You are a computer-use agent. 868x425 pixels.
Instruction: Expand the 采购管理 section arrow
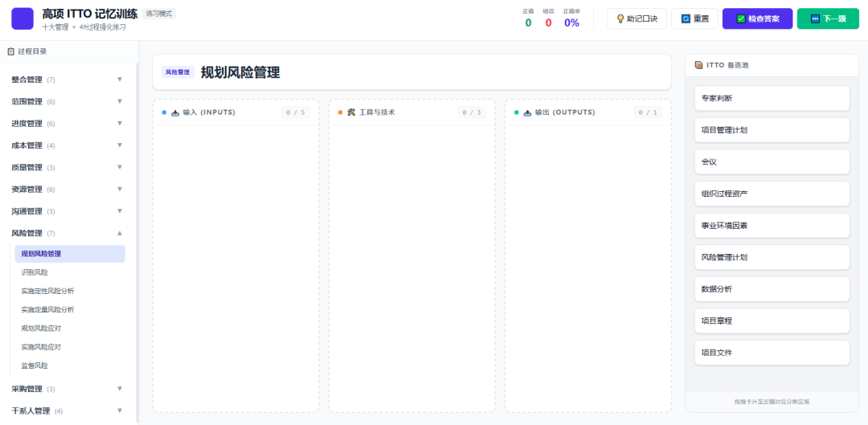click(120, 389)
